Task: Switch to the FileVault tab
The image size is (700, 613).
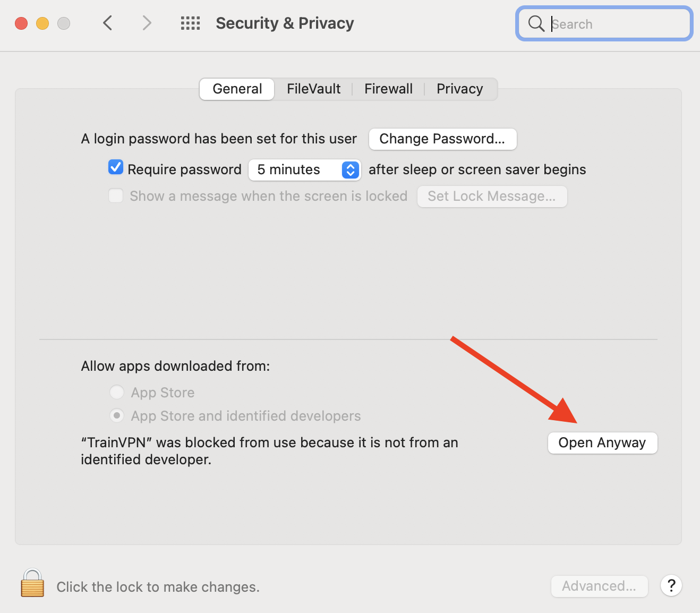Action: (x=314, y=89)
